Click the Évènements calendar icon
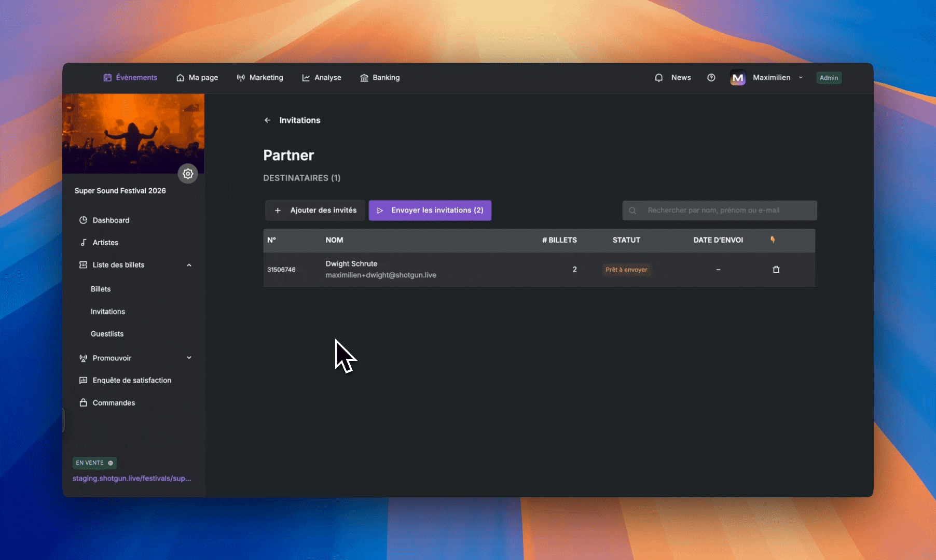This screenshot has height=560, width=936. click(107, 77)
